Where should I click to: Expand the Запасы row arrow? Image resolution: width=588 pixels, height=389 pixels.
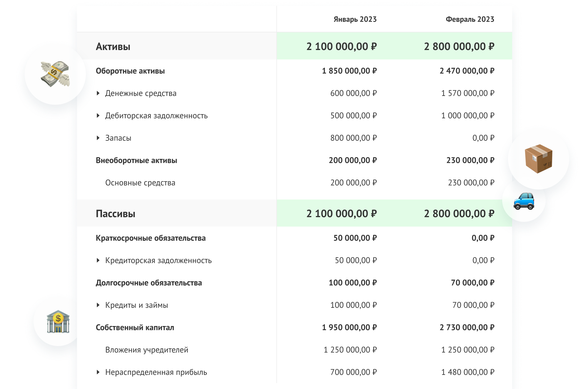tap(98, 138)
